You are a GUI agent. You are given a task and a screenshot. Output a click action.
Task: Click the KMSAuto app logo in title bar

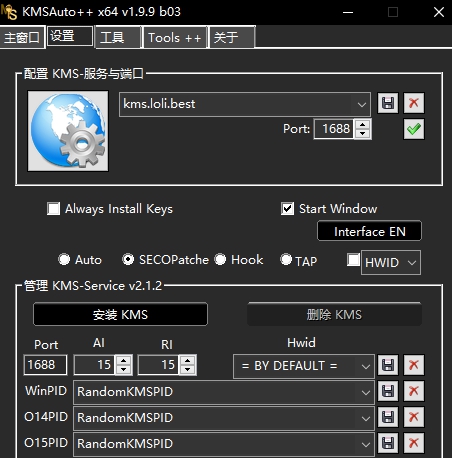[x=9, y=12]
